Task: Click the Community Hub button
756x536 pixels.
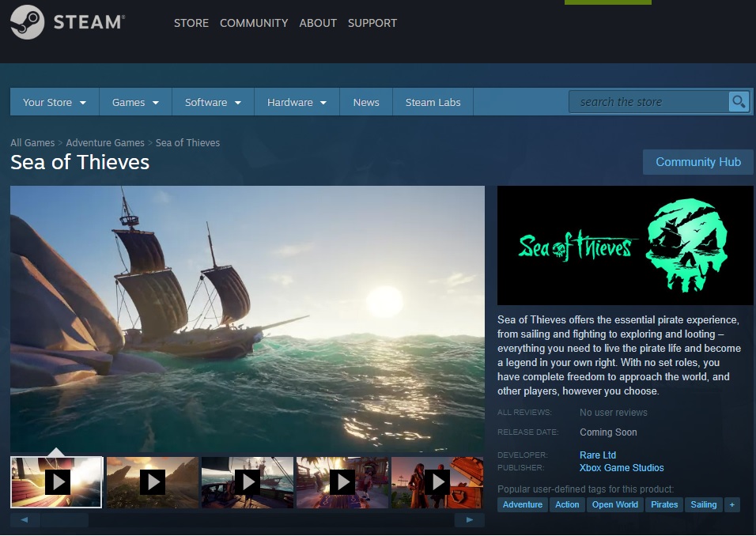Action: 697,162
